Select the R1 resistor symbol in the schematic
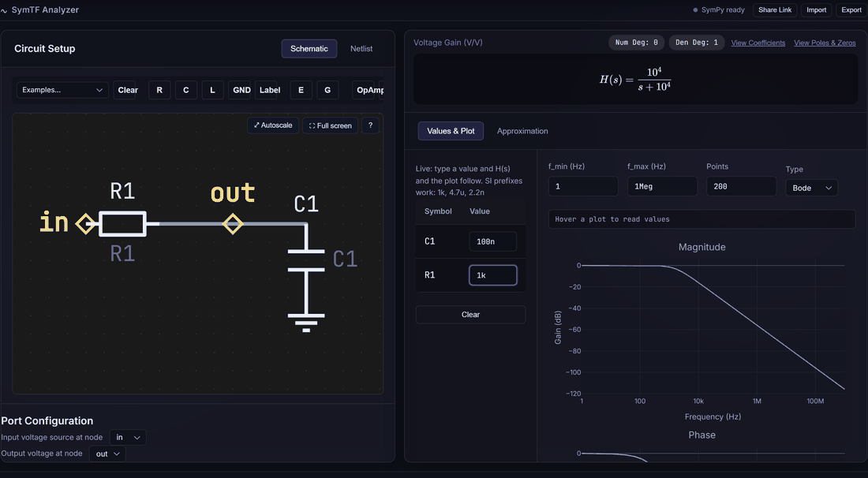 tap(122, 224)
